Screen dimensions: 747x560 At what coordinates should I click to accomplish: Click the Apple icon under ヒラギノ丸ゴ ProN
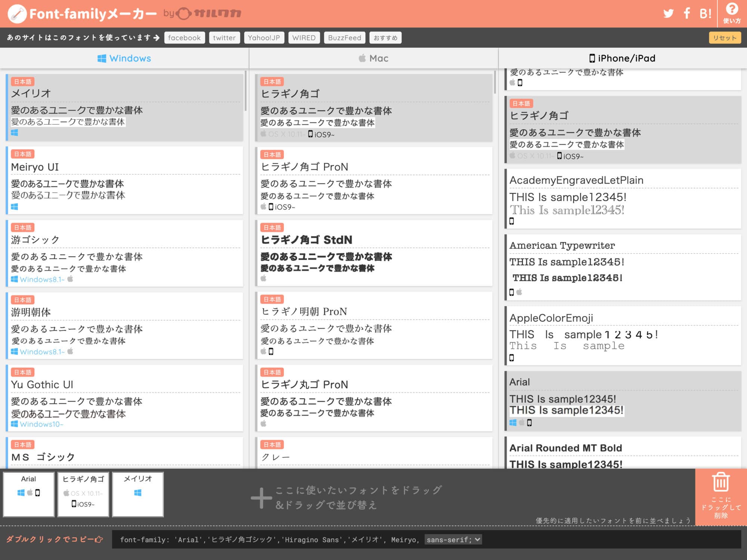pyautogui.click(x=263, y=423)
